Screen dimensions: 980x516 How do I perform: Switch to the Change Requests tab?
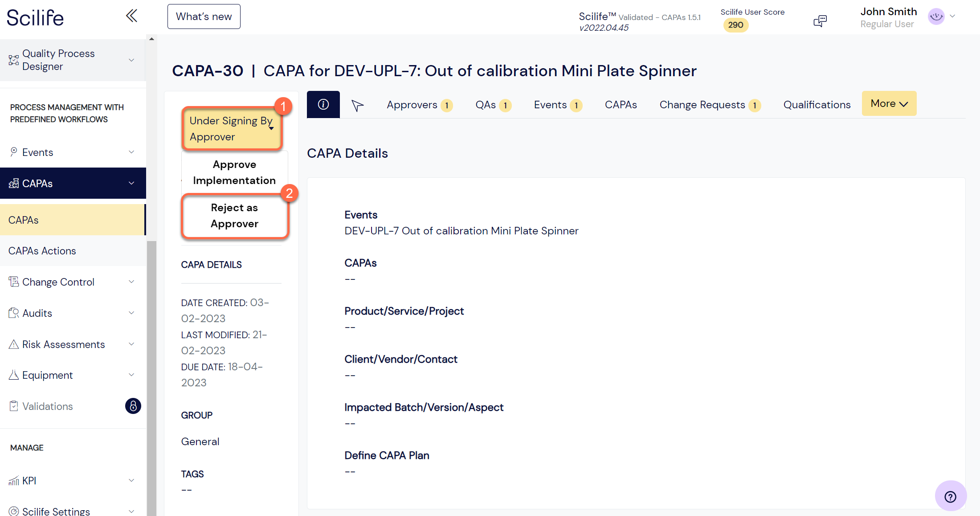[x=710, y=105]
